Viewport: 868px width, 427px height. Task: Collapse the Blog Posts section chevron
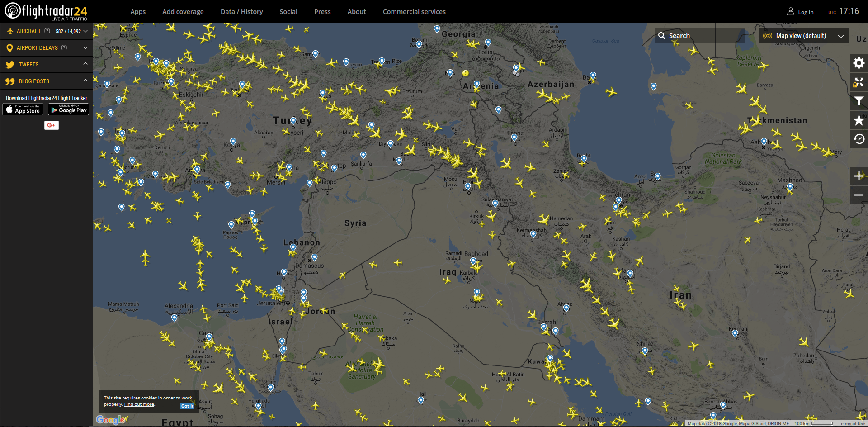click(x=85, y=81)
